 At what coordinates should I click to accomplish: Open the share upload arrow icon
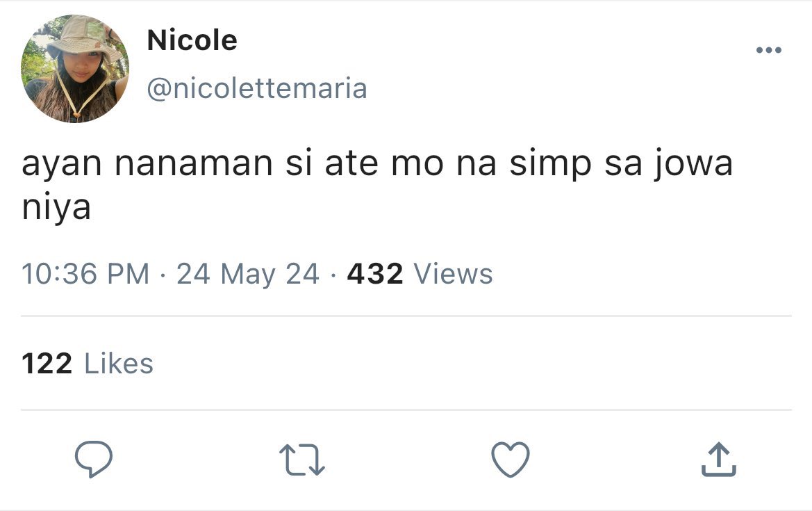[x=719, y=459]
